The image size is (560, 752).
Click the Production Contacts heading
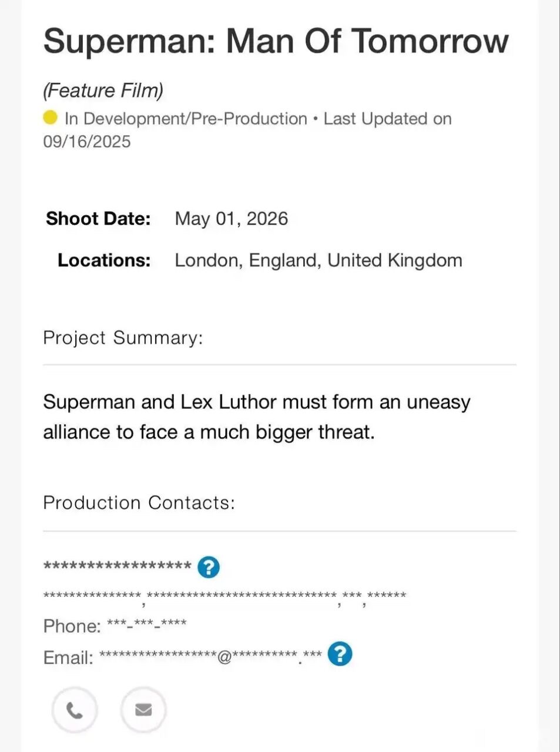tap(139, 503)
